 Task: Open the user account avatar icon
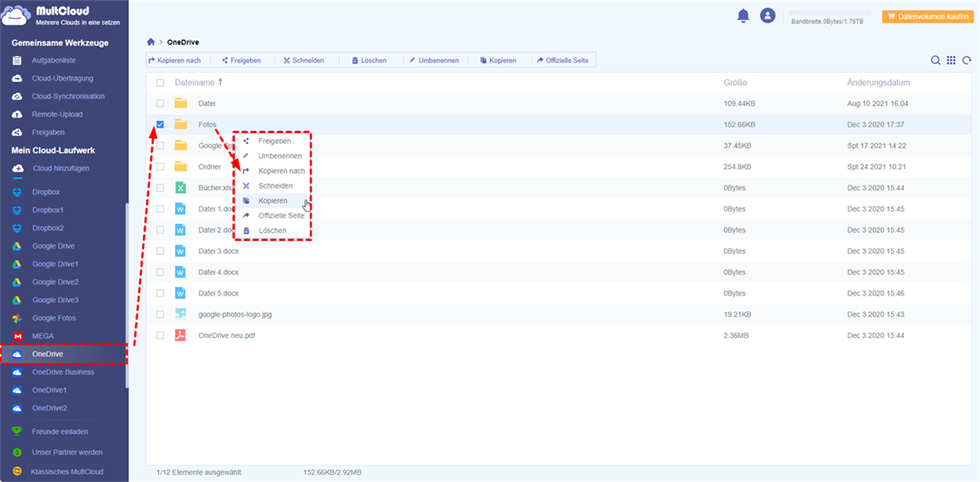point(767,16)
